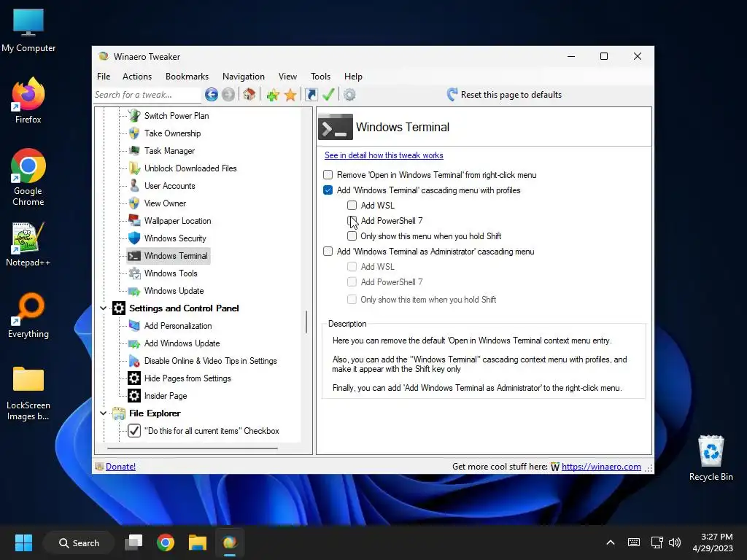Check Add 'Windows Terminal as Administrator' cascading menu

[328, 252]
